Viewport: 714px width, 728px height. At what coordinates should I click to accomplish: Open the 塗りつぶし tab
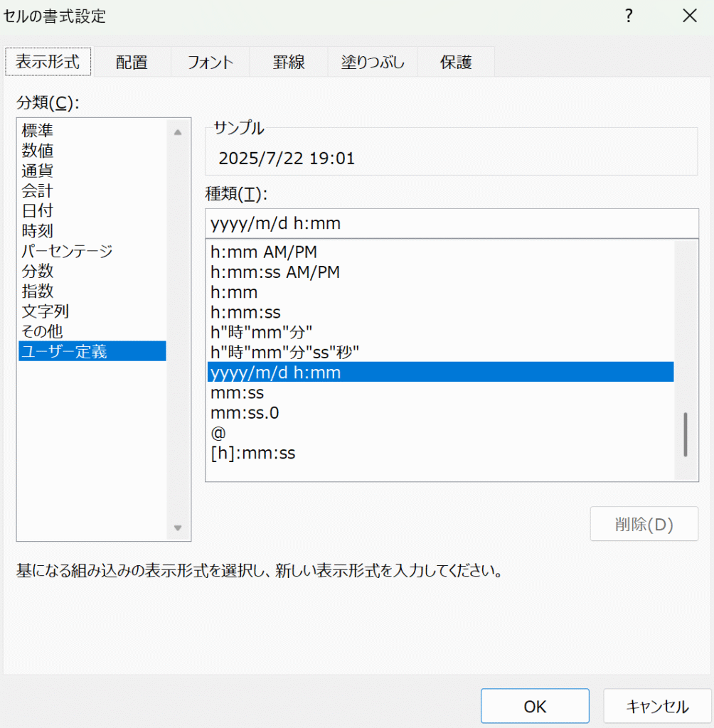click(x=373, y=62)
